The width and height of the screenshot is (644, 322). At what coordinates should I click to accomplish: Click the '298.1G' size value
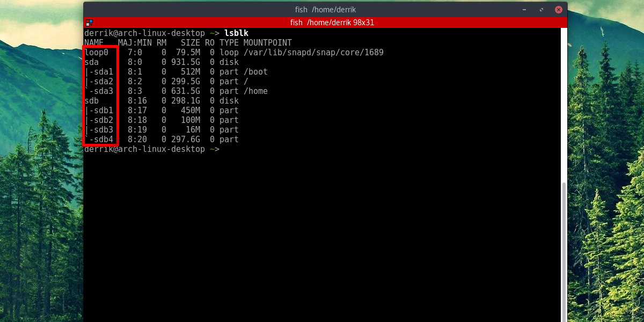tap(186, 101)
